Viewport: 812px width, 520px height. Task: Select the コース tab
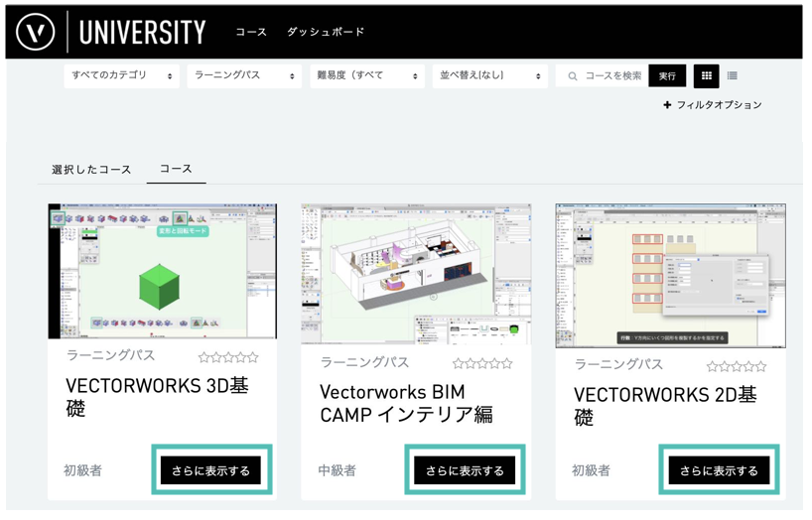176,169
